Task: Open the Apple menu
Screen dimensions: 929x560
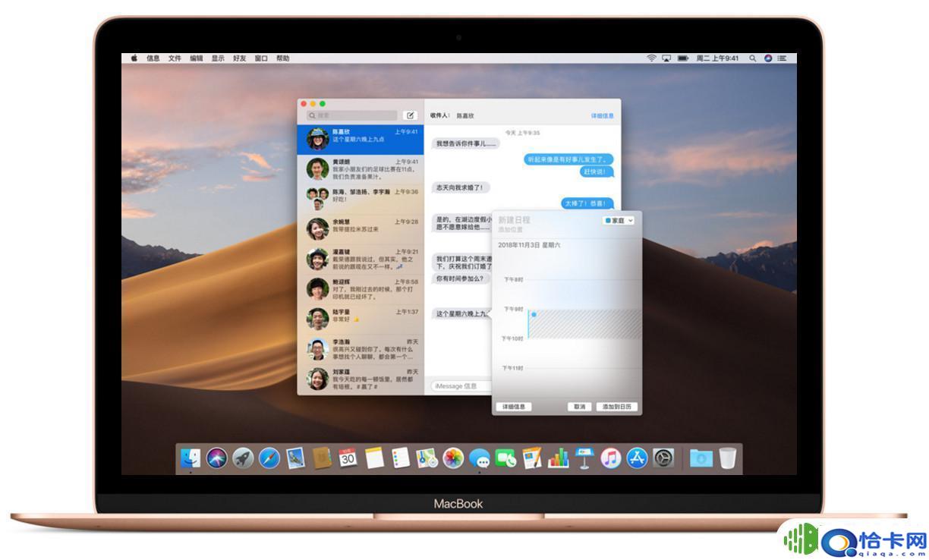Action: (x=134, y=58)
